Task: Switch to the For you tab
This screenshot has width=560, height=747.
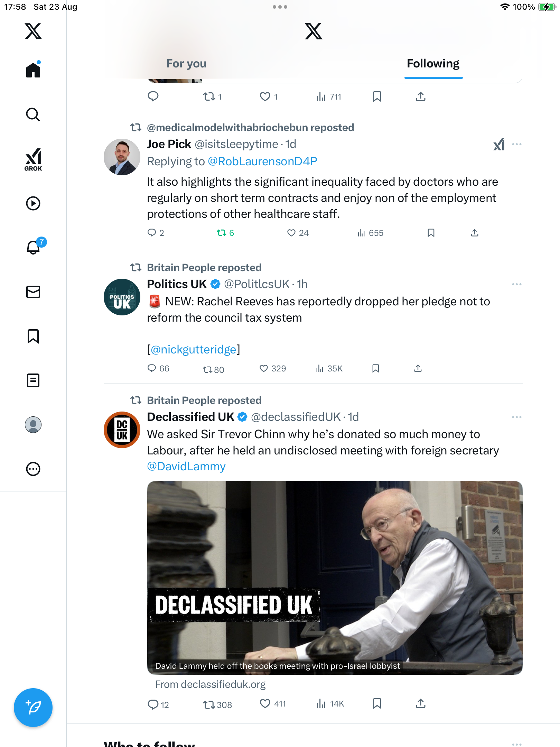Action: (186, 64)
